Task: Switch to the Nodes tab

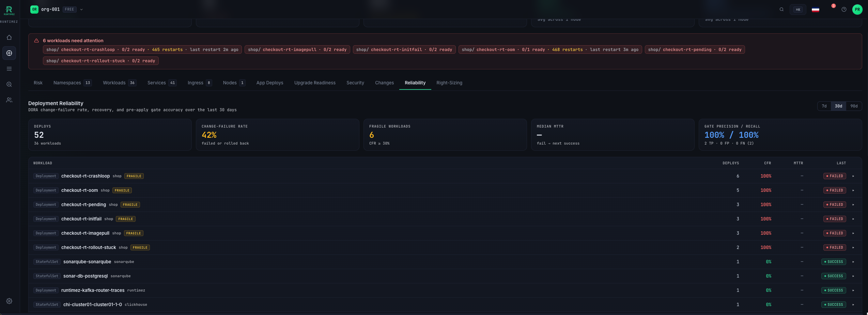Action: 234,83
